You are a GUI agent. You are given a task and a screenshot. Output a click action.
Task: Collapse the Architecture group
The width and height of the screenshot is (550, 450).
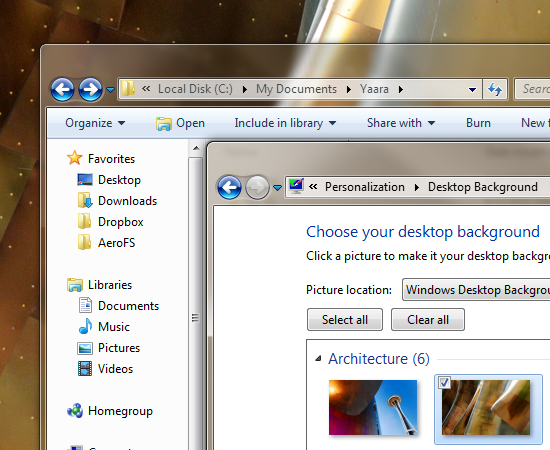pos(318,359)
